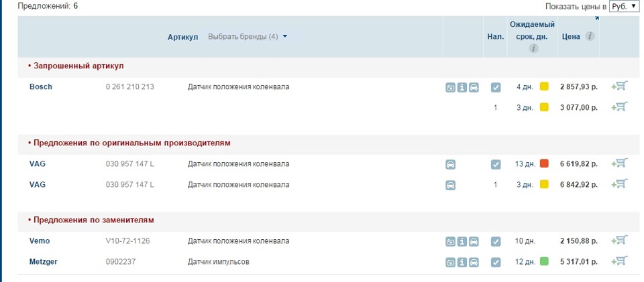Open the Metzger brand link

[x=43, y=262]
